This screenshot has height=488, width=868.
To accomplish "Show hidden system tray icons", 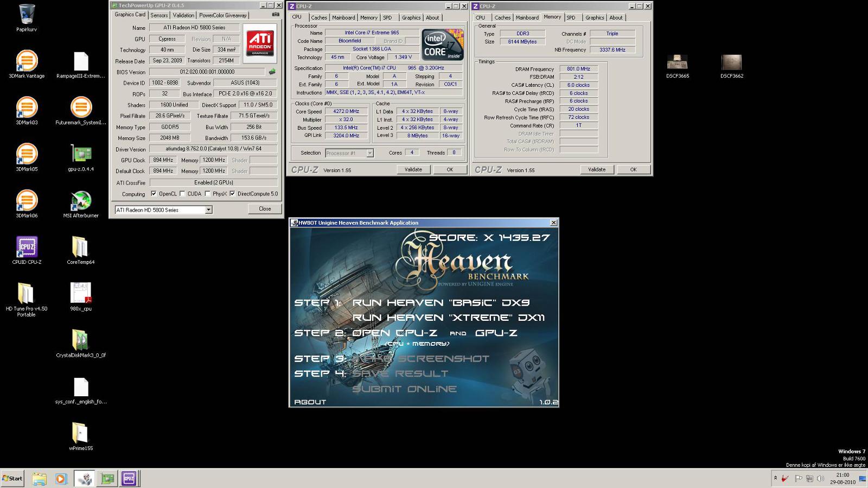I will click(x=775, y=478).
